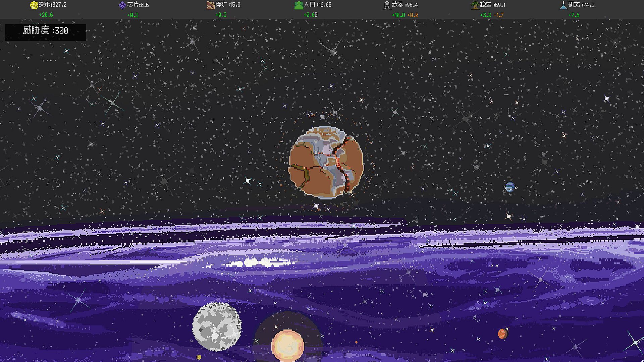Select the grey cratered moon
644x362 pixels.
click(217, 326)
